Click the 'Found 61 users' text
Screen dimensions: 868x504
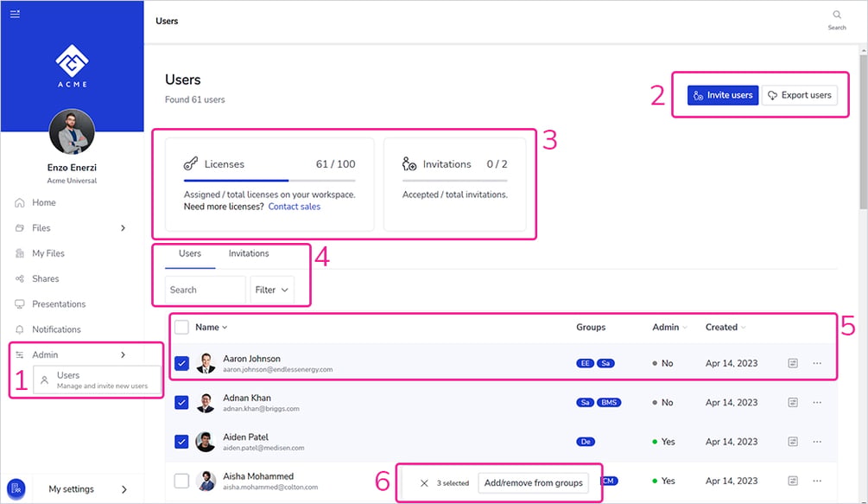coord(195,99)
